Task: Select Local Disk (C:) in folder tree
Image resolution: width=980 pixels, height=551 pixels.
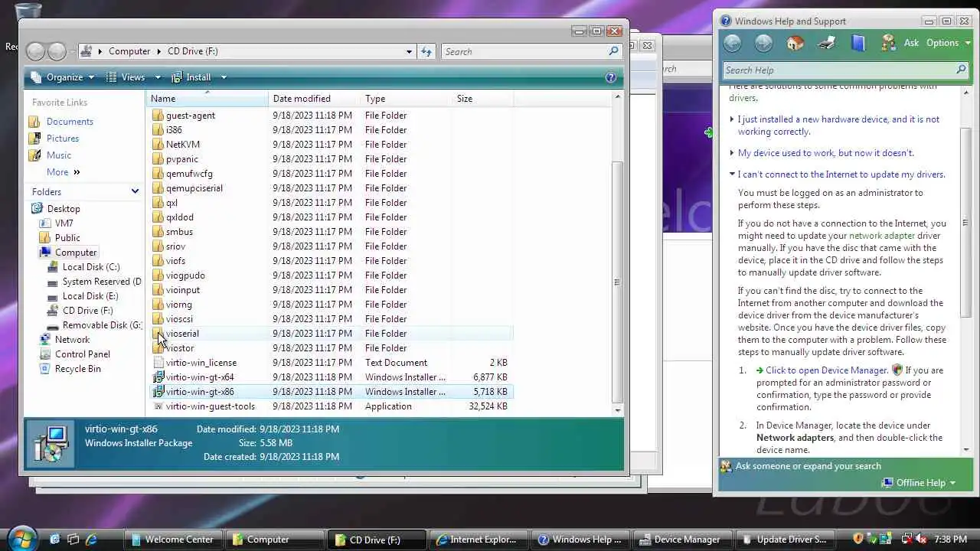Action: pos(90,267)
